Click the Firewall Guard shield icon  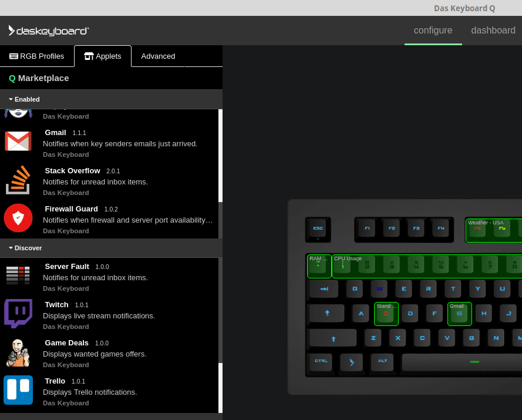tap(18, 218)
